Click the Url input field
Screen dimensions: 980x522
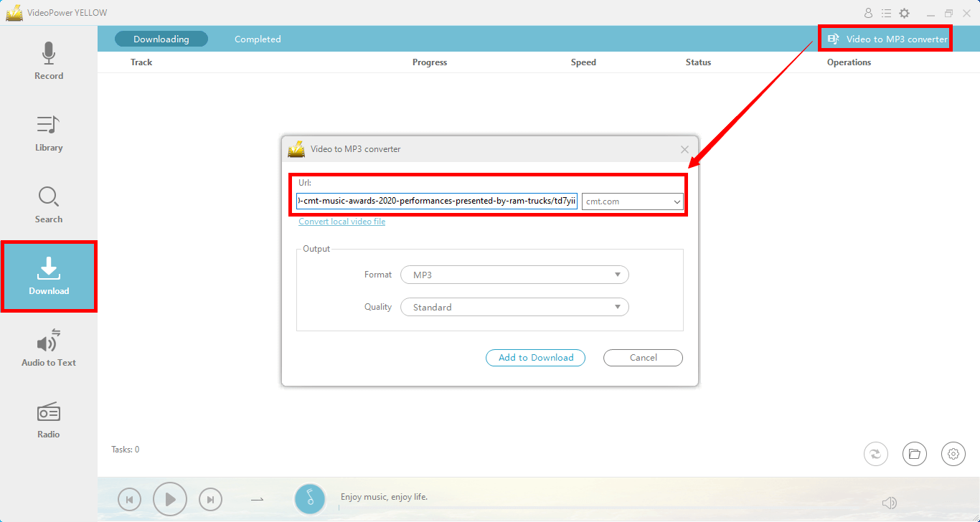[x=437, y=201]
